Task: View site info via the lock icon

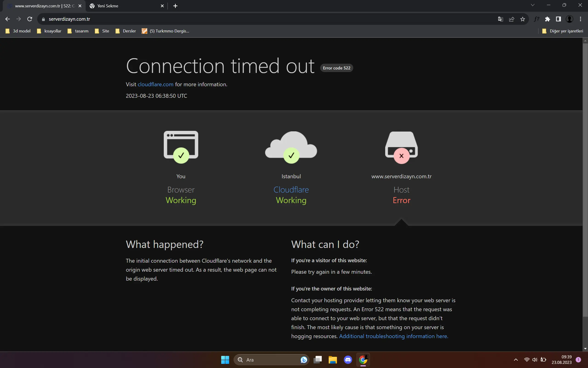Action: coord(43,19)
